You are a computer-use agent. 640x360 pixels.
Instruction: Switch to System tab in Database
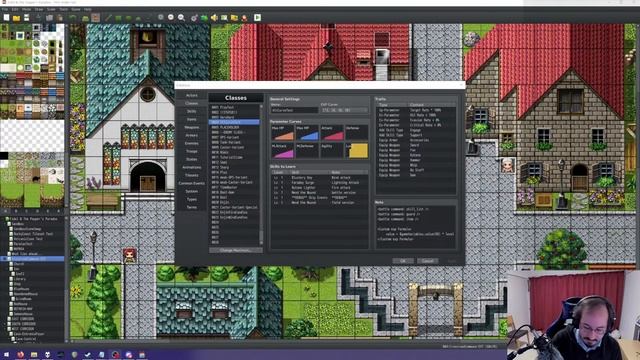(191, 191)
